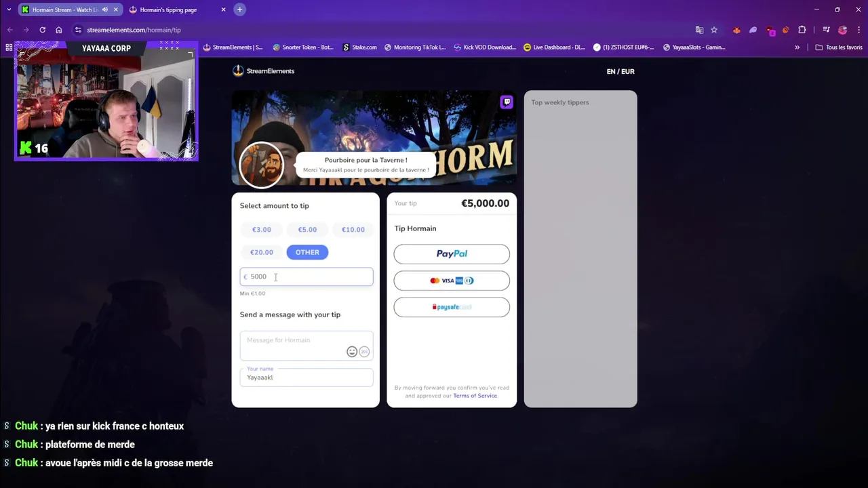Open the Kick VOD Download bookmark

tap(485, 47)
